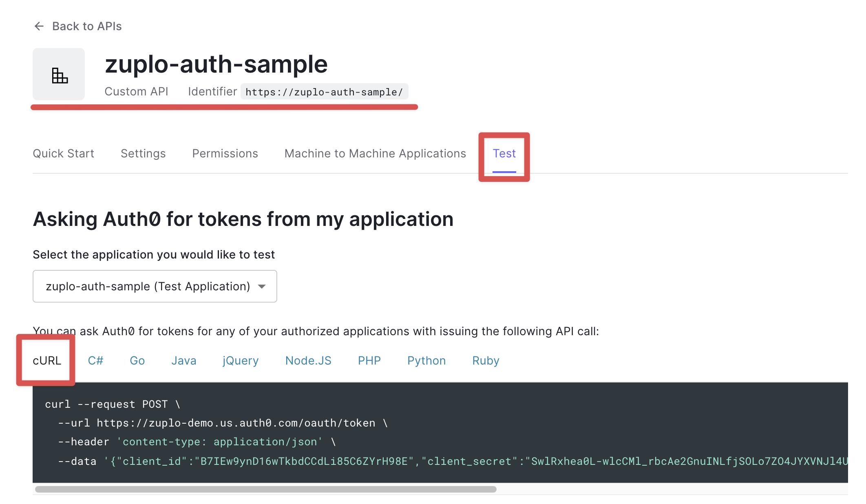Image resolution: width=866 pixels, height=504 pixels.
Task: Show the jQuery code sample
Action: [x=241, y=360]
